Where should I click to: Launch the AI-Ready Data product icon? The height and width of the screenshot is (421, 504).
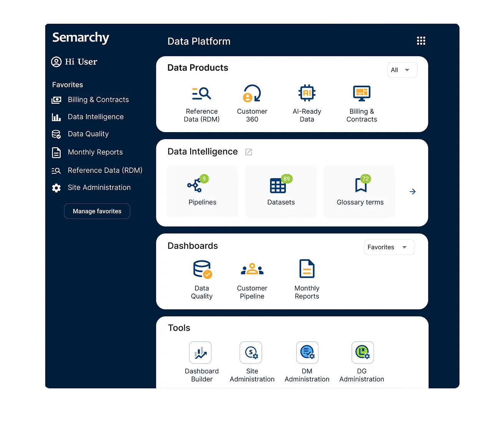coord(307,93)
